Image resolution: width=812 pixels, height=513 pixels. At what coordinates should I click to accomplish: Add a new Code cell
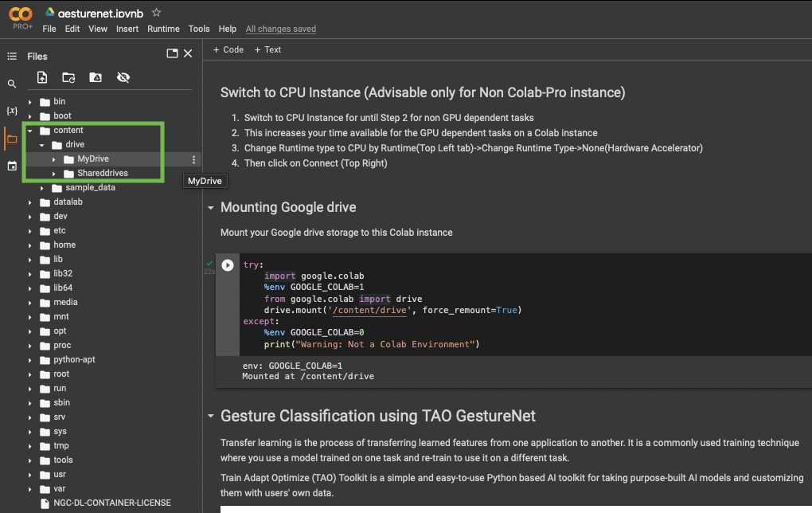click(228, 49)
